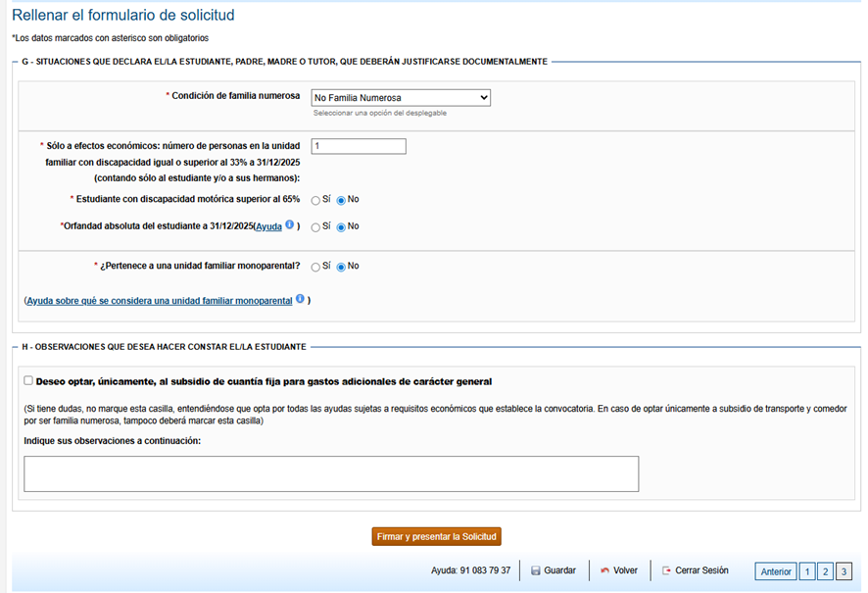This screenshot has width=868, height=593.
Task: Check the subsidio de cuantía fija checkbox
Action: (28, 380)
